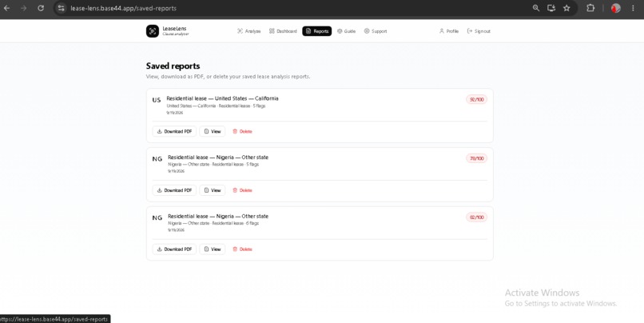Download PDF for the 70/100 Nigeria report
Image resolution: width=644 pixels, height=323 pixels.
(174, 190)
